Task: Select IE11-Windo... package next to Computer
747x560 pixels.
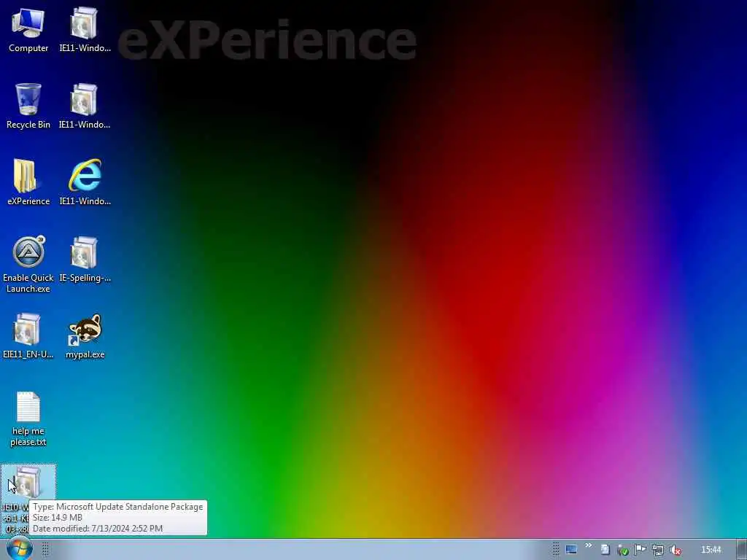Action: [85, 29]
